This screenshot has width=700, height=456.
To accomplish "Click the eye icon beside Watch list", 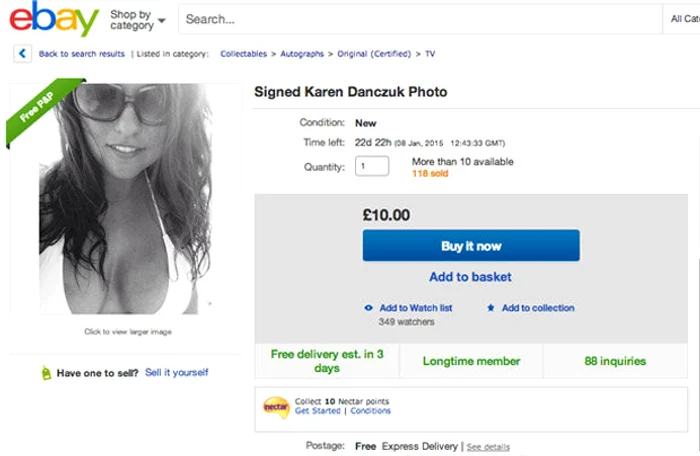I will pyautogui.click(x=369, y=308).
